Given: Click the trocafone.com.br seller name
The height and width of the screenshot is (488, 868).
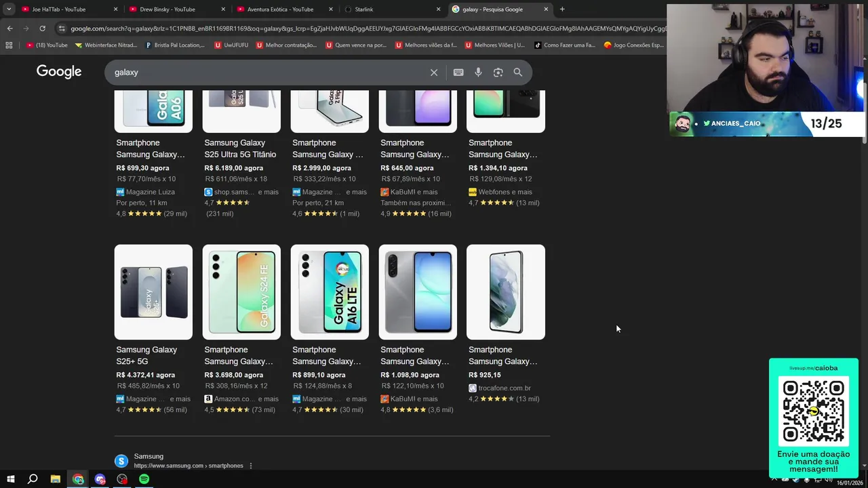Looking at the screenshot, I should [x=505, y=388].
